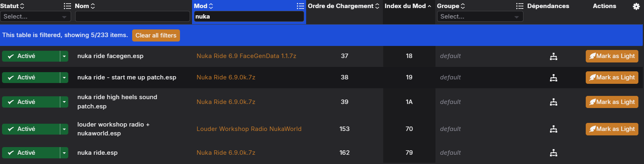Image resolution: width=644 pixels, height=164 pixels.
Task: Open Statut filter Select dropdown
Action: point(35,17)
